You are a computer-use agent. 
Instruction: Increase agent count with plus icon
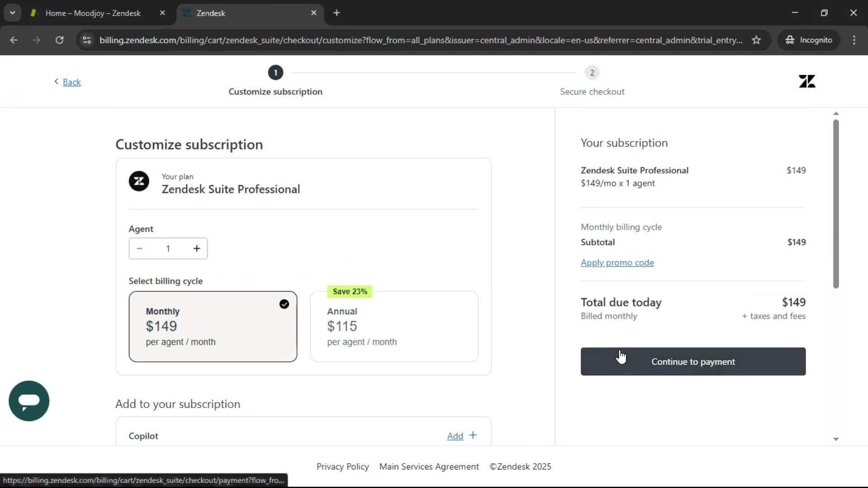197,249
